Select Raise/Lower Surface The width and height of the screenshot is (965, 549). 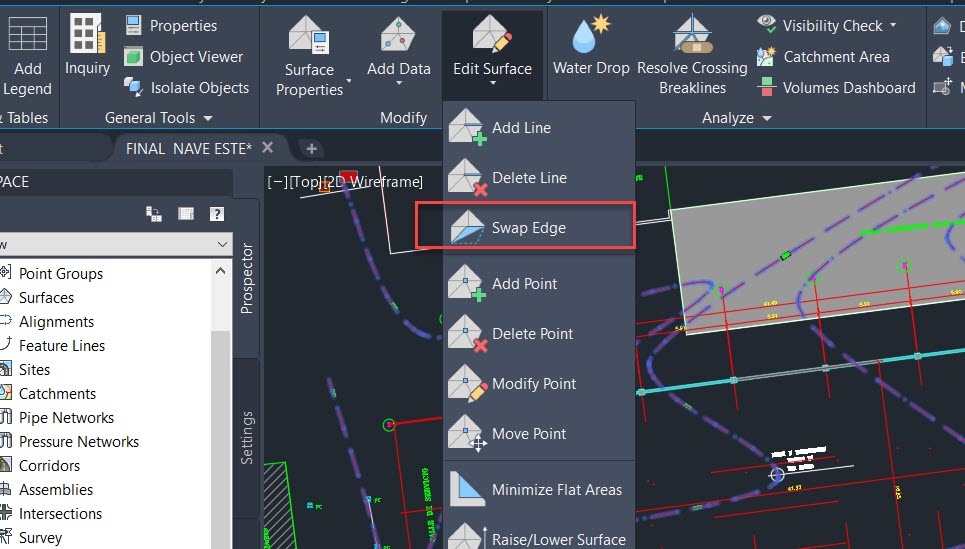click(x=539, y=535)
